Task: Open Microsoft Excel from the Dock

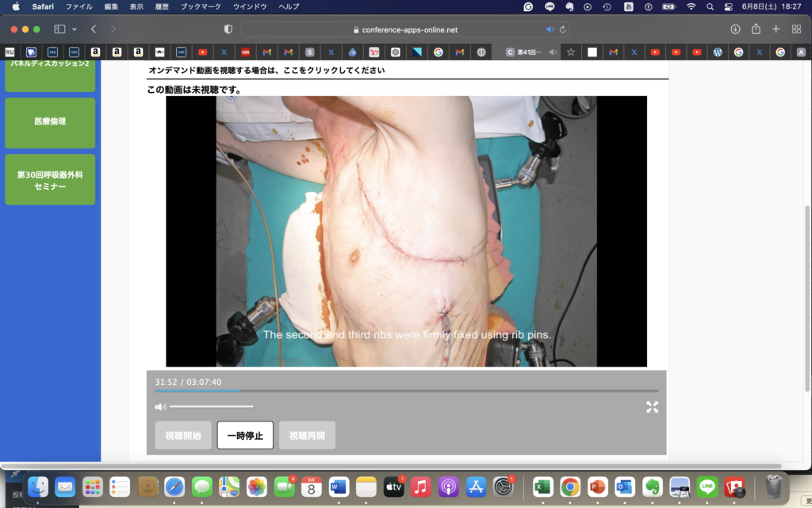Action: click(543, 486)
